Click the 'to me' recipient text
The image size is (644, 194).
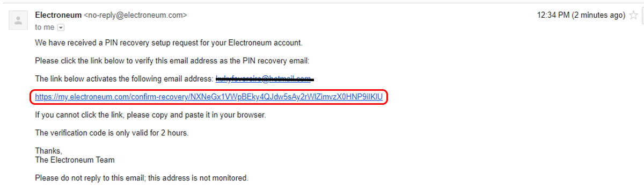(45, 27)
